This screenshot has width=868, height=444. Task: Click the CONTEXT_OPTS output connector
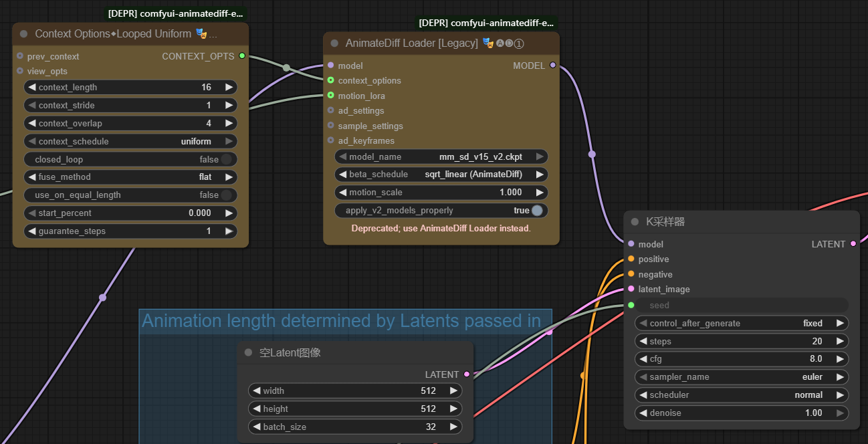241,56
